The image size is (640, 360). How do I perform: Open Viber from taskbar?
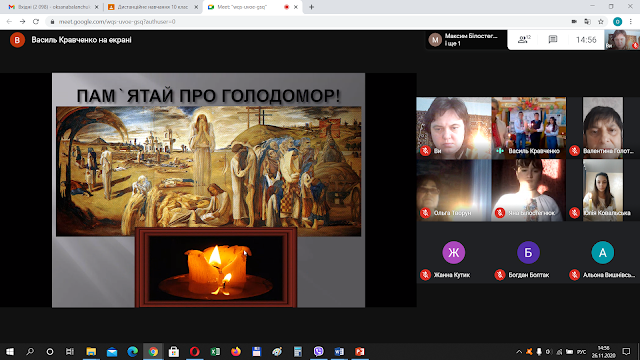pyautogui.click(x=318, y=351)
